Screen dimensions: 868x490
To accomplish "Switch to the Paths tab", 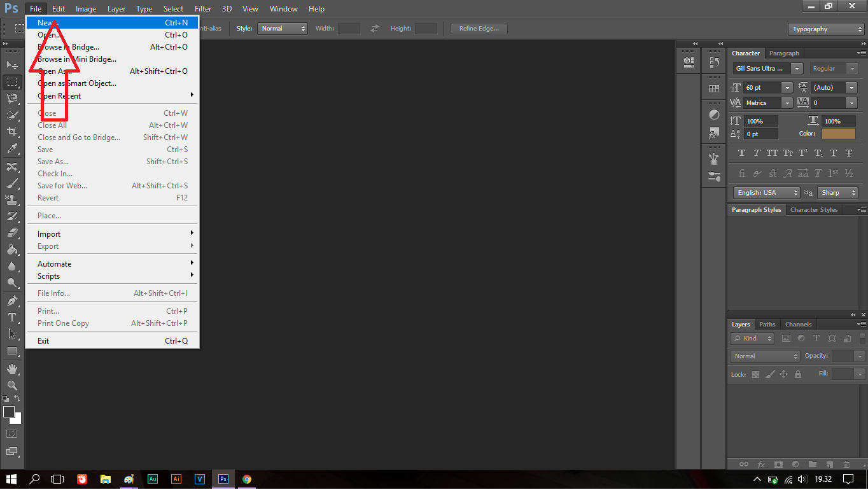I will pyautogui.click(x=767, y=325).
